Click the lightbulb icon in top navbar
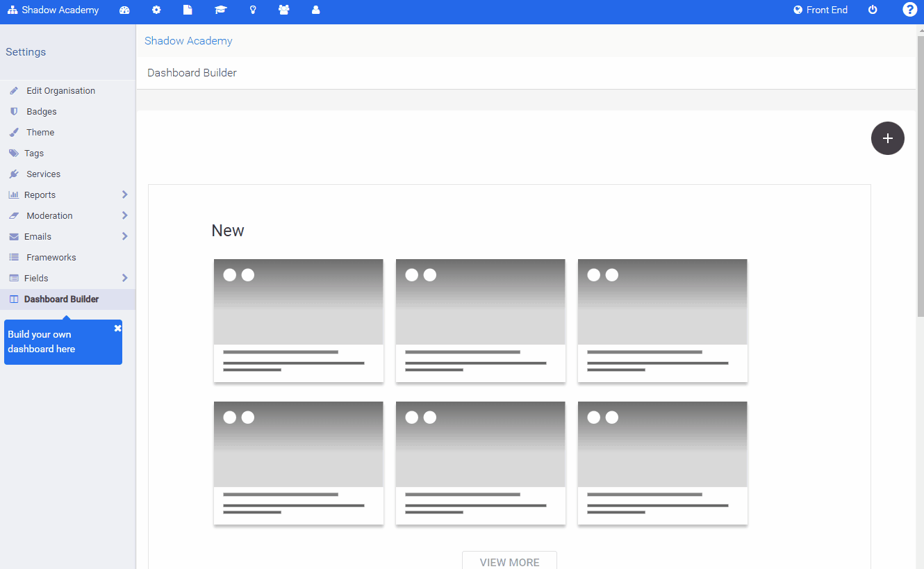The width and height of the screenshot is (924, 569). 252,10
